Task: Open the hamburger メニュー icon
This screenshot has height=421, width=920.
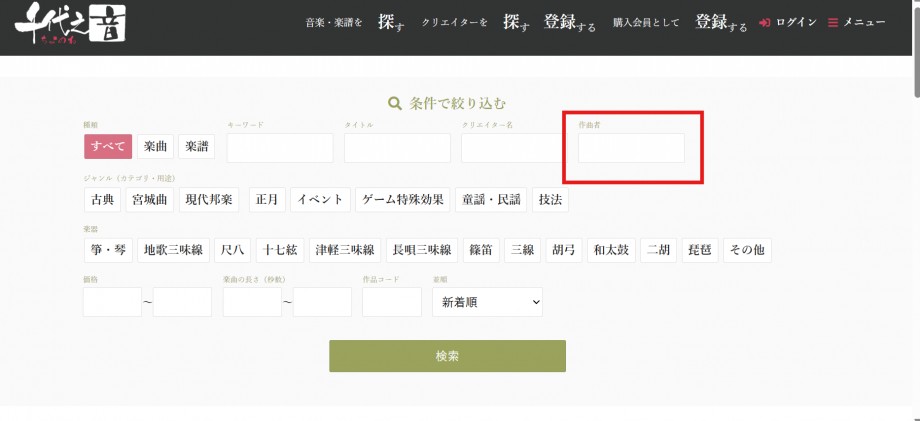Action: coord(833,23)
